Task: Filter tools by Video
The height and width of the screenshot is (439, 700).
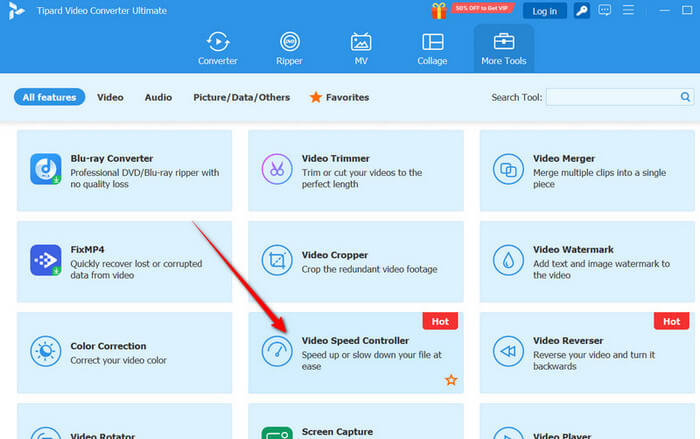Action: tap(110, 97)
